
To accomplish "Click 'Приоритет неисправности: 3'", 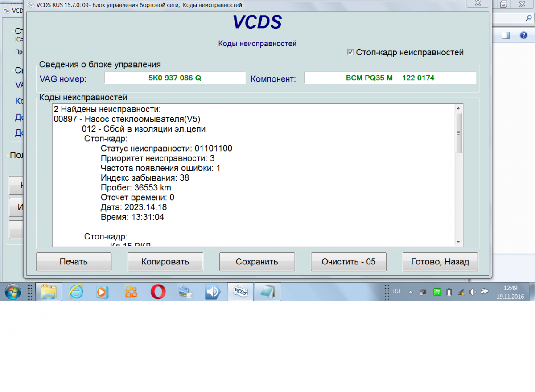I will [158, 158].
